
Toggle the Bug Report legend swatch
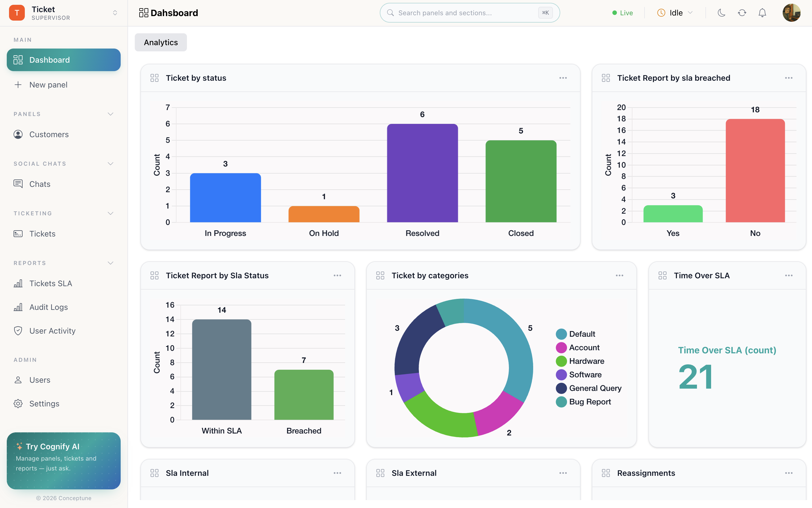[561, 402]
